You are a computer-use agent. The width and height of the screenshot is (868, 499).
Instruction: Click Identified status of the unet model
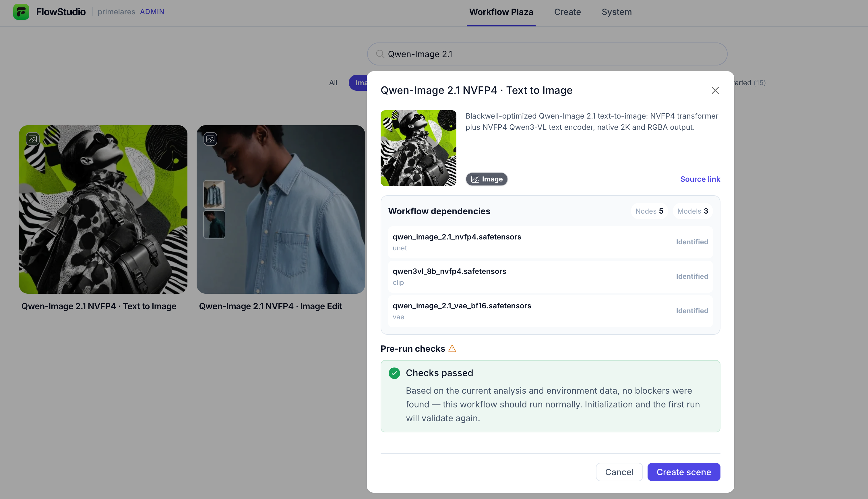tap(691, 242)
